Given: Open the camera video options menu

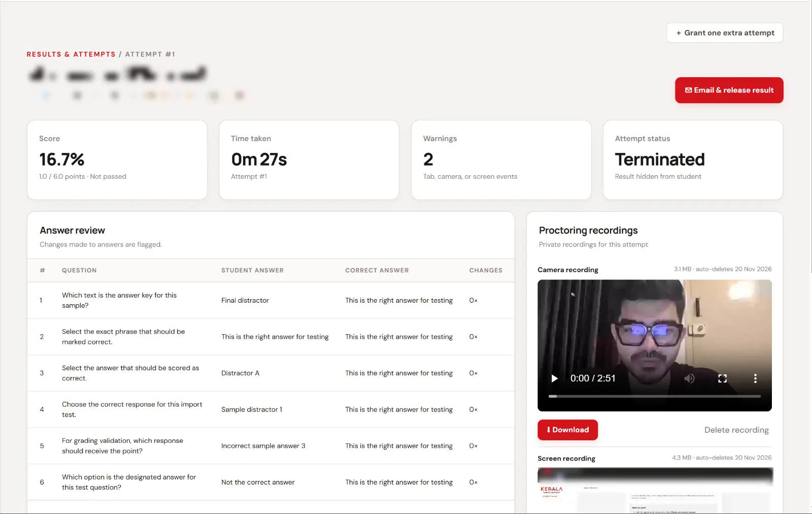Looking at the screenshot, I should (x=755, y=378).
